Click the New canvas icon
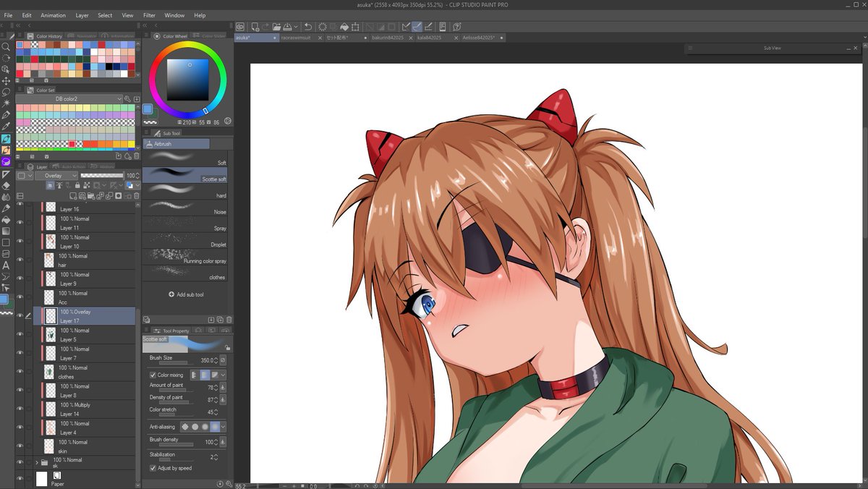This screenshot has width=868, height=489. pyautogui.click(x=255, y=27)
